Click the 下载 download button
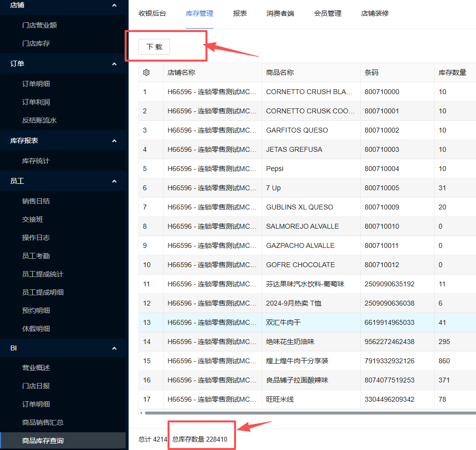Viewport: 476px width, 450px height. coord(154,47)
